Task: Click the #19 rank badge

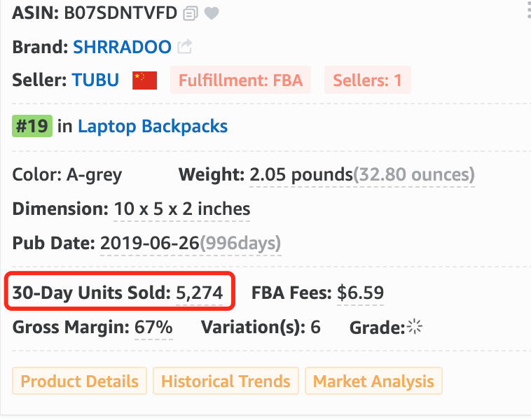Action: (32, 126)
